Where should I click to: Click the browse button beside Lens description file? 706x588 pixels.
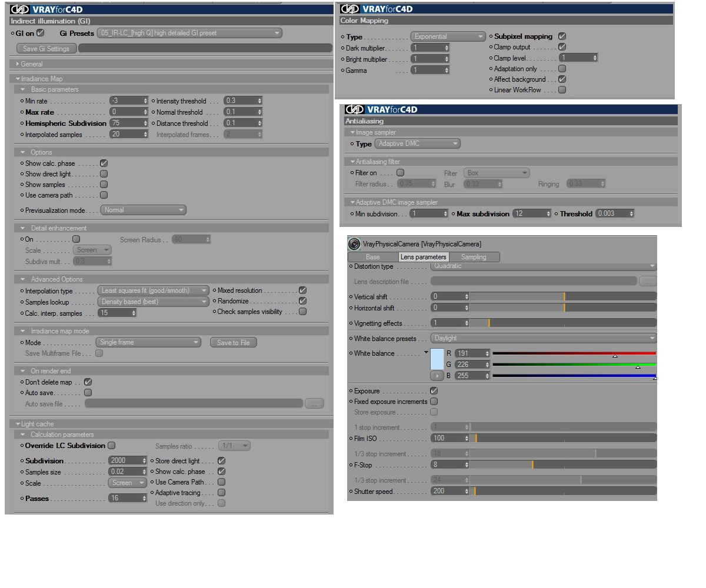648,282
